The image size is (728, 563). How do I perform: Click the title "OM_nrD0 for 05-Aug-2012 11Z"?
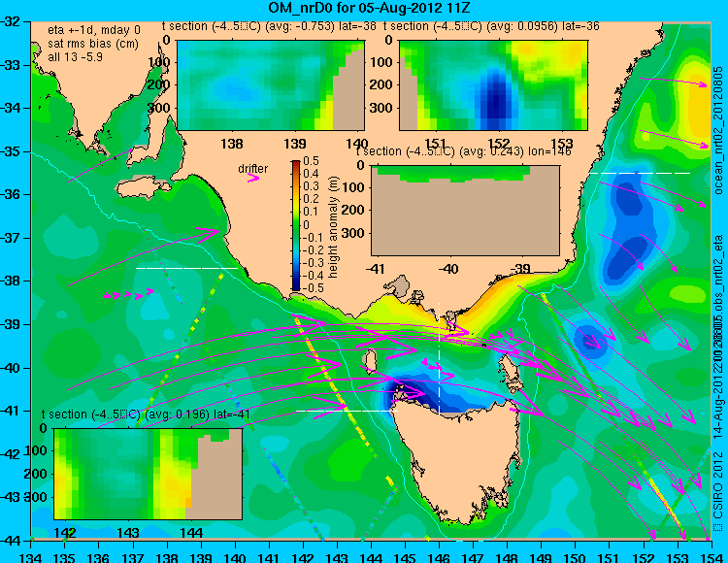coord(370,8)
